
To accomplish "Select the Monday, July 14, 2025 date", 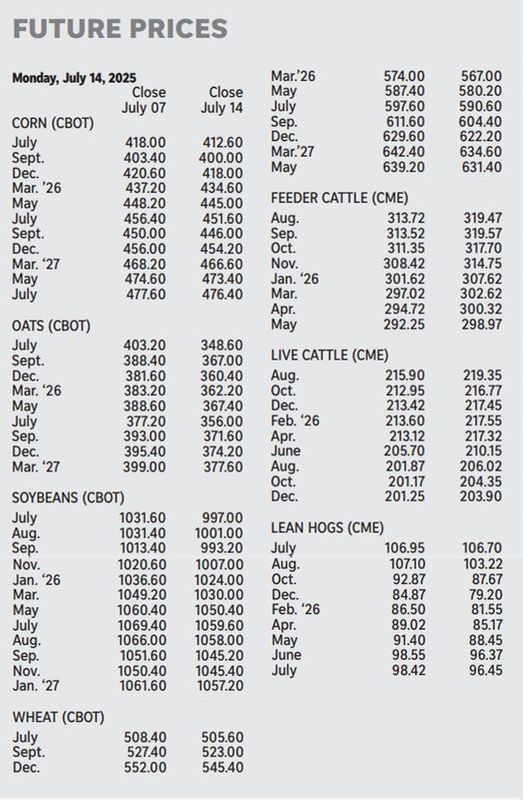I will [74, 78].
